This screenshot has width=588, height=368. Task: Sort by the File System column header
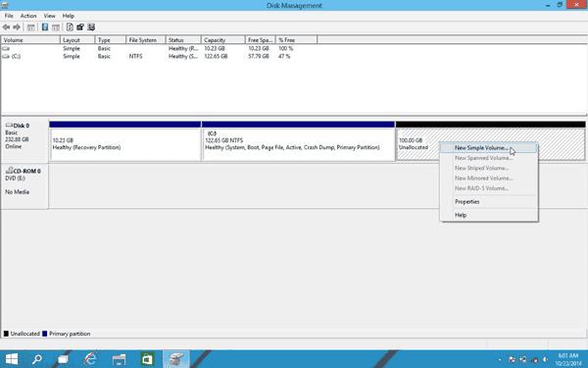click(145, 40)
